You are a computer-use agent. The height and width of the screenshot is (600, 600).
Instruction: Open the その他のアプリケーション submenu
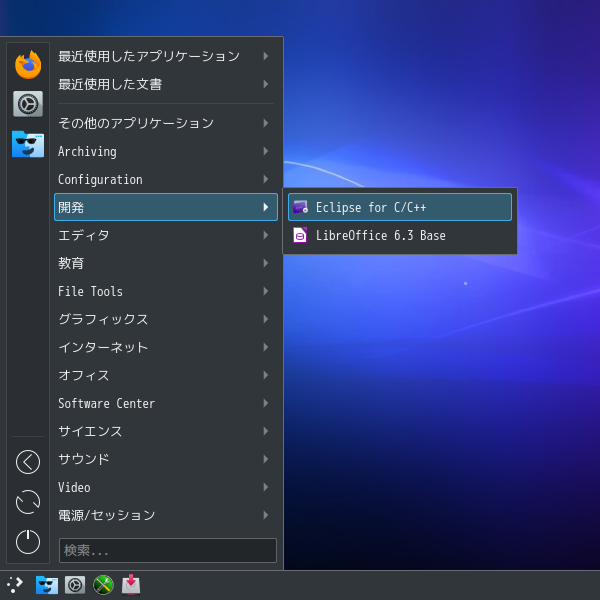[166, 123]
